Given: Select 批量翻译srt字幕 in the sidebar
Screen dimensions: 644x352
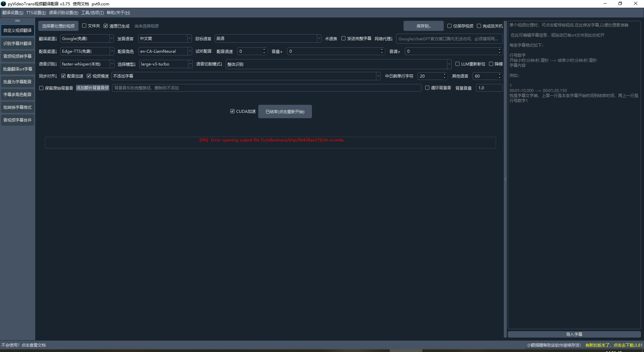Looking at the screenshot, I should click(17, 69).
